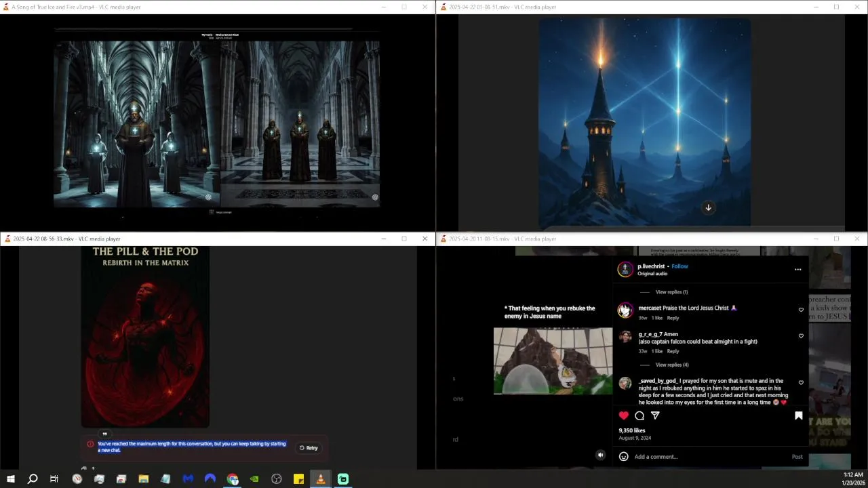868x488 pixels.
Task: Click the p.livechrist username
Action: [x=651, y=266]
